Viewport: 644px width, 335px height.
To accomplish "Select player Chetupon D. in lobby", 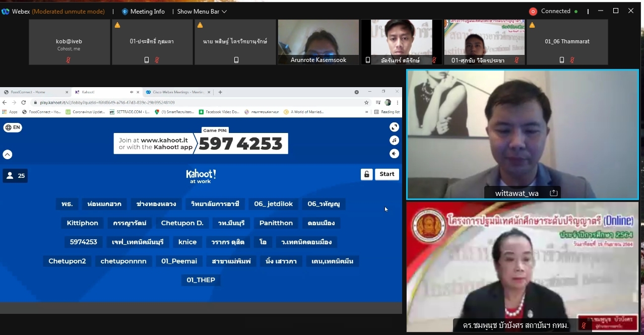I will coord(182,223).
